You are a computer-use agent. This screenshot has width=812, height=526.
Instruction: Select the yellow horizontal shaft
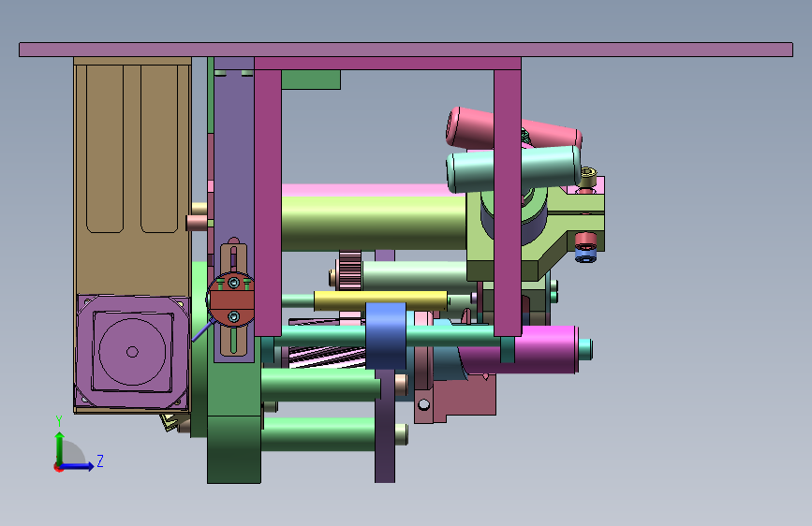click(380, 300)
